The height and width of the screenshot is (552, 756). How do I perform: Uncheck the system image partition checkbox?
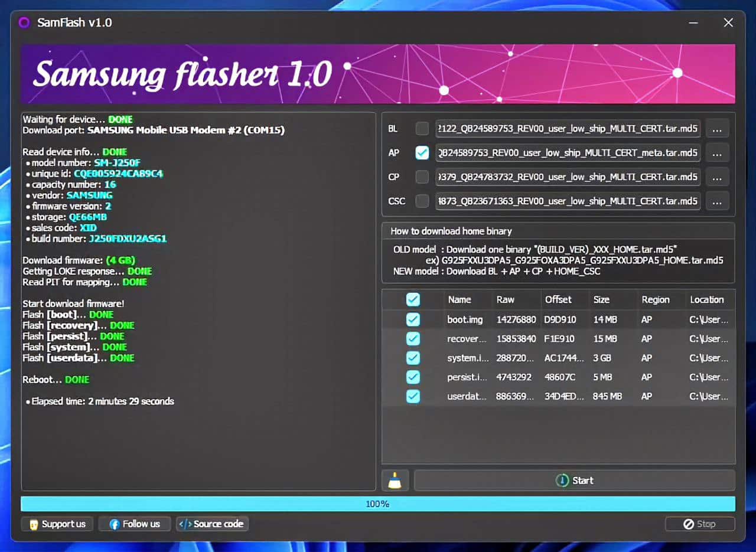[x=413, y=358]
